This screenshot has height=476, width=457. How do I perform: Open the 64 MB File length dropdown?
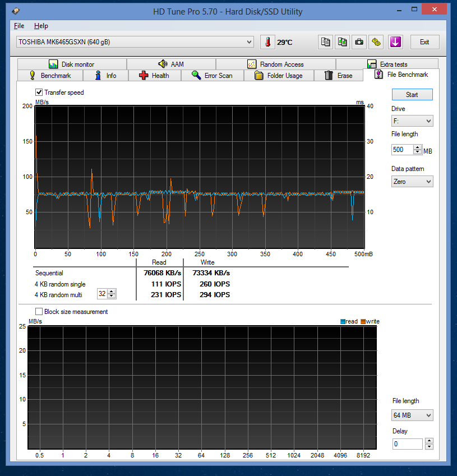pos(412,415)
